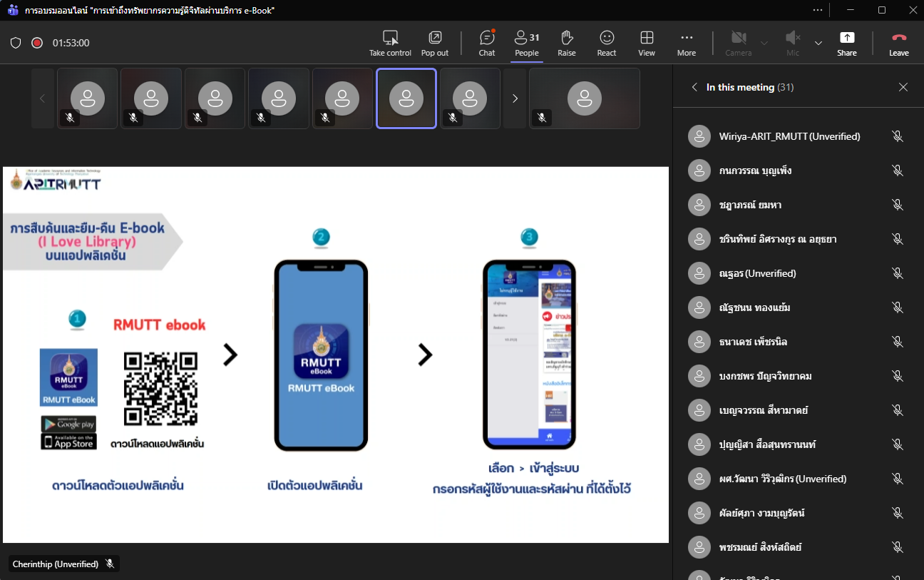
Task: Open the Chat panel
Action: tap(487, 43)
